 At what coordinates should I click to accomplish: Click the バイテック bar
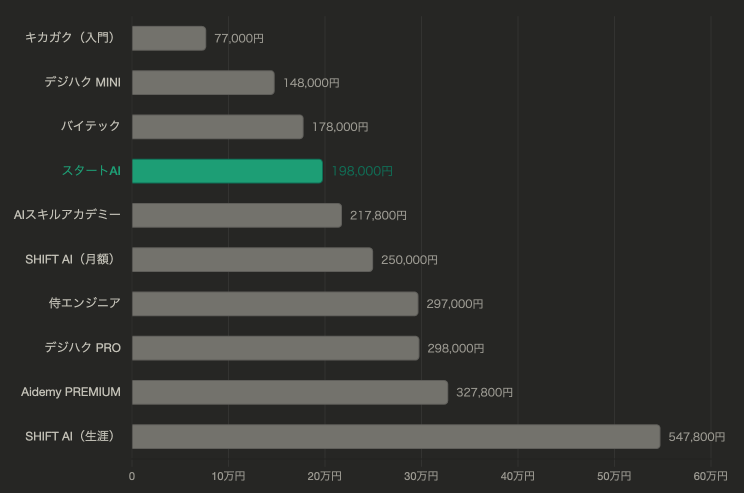[x=217, y=127]
